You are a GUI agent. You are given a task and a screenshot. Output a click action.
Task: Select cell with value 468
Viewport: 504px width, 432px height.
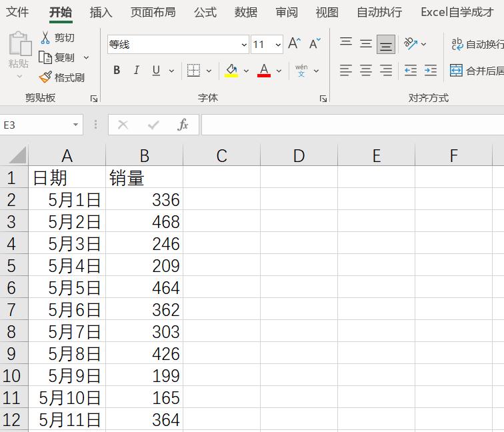pyautogui.click(x=144, y=221)
